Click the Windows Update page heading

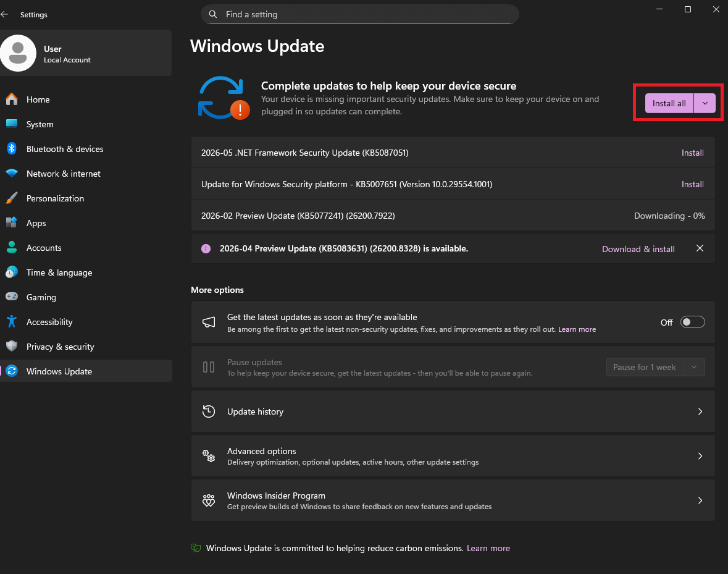[257, 46]
